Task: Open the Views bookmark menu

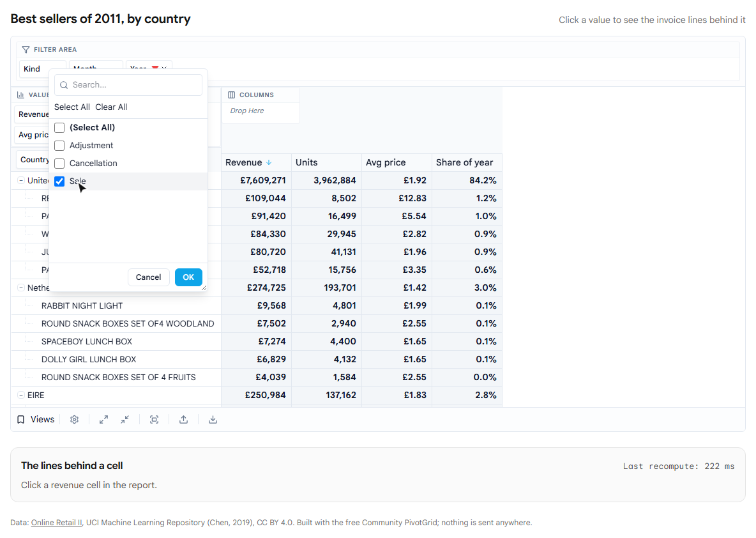Action: pos(36,419)
